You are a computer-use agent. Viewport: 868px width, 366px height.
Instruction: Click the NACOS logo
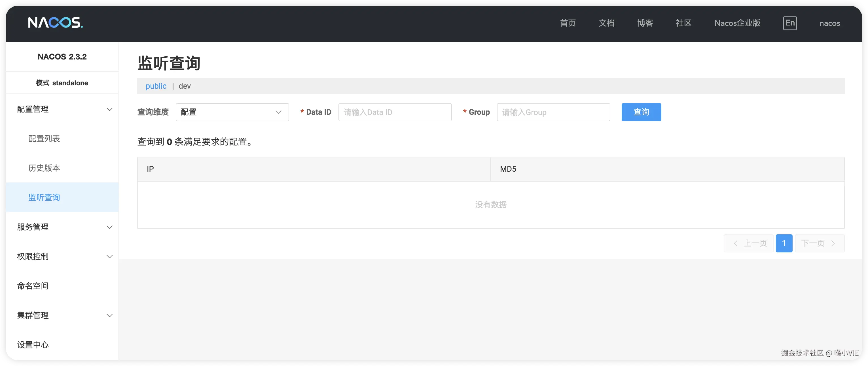point(55,23)
